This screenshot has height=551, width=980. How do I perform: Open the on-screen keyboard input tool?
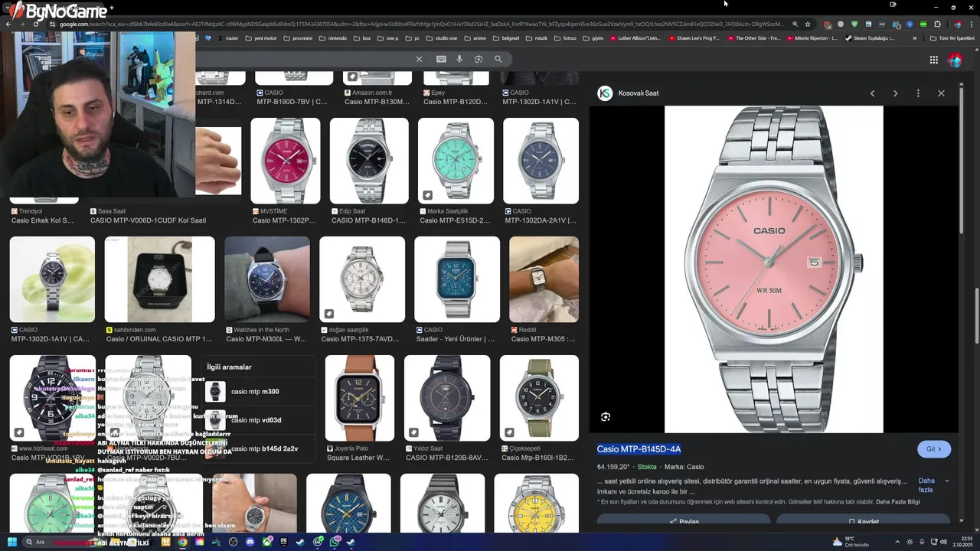pos(441,59)
